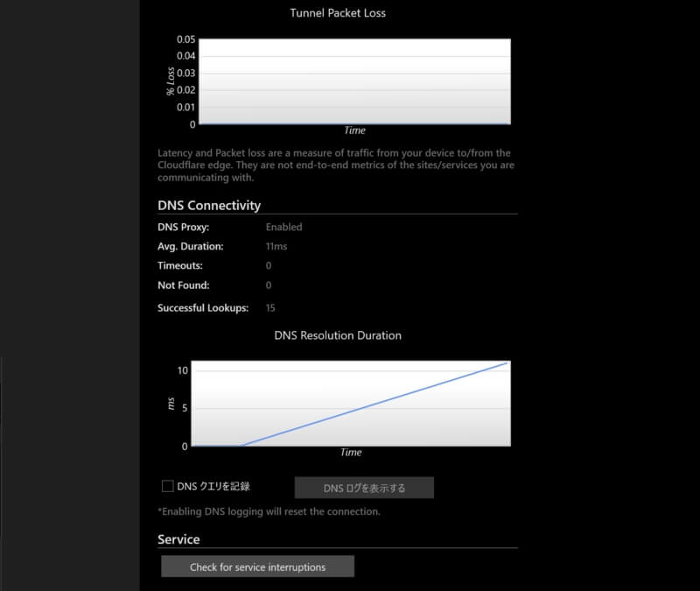Viewport: 700px width, 591px height.
Task: Select the DNS Connectivity section heading
Action: coord(209,206)
